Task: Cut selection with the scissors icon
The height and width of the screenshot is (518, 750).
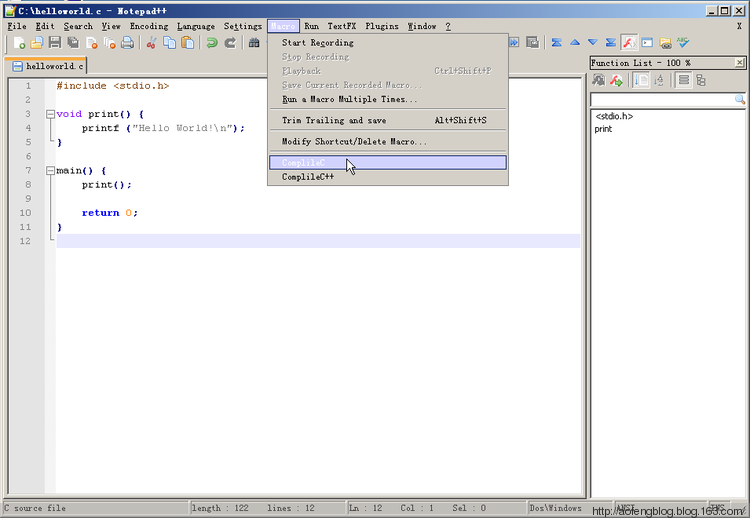Action: [152, 43]
